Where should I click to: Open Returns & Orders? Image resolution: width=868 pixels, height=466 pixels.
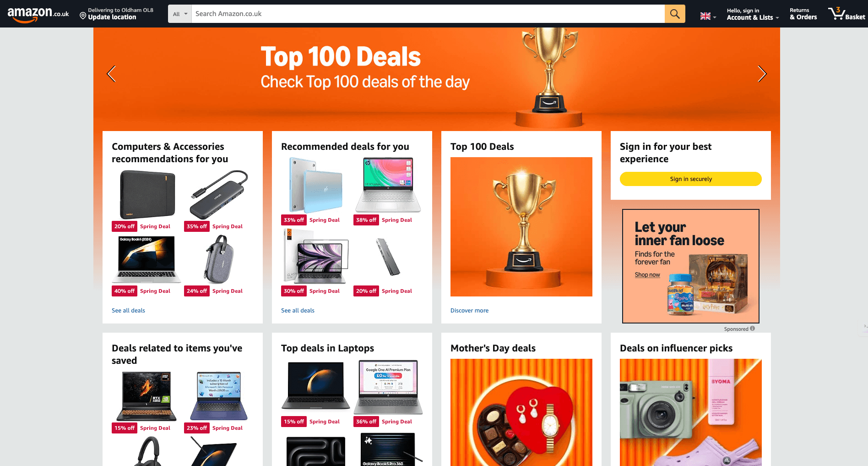click(803, 14)
